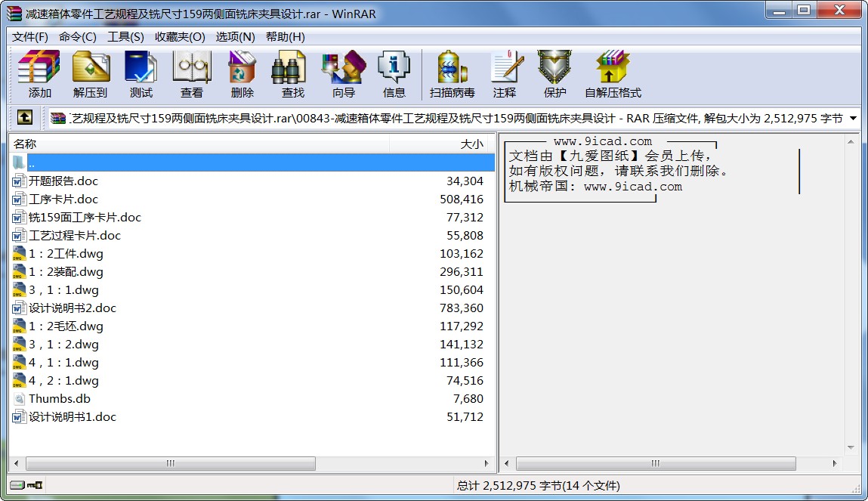Select the '..' parent directory row
The image size is (868, 501).
252,162
